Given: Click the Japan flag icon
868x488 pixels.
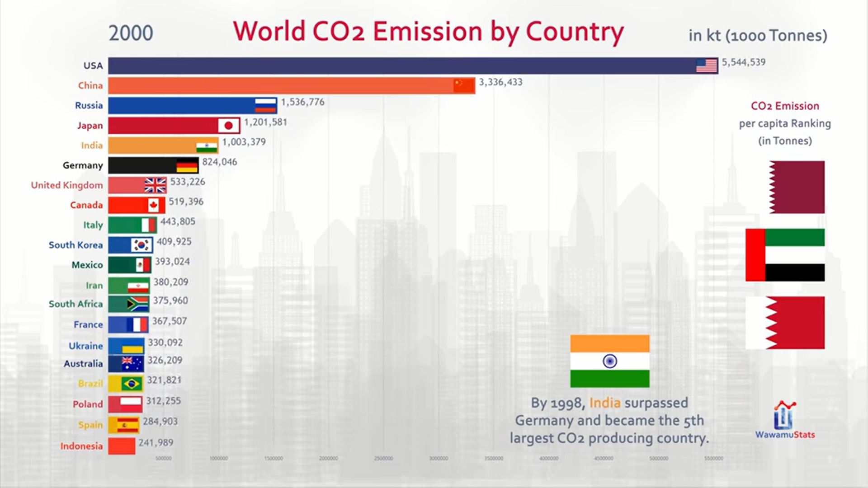Looking at the screenshot, I should 228,125.
